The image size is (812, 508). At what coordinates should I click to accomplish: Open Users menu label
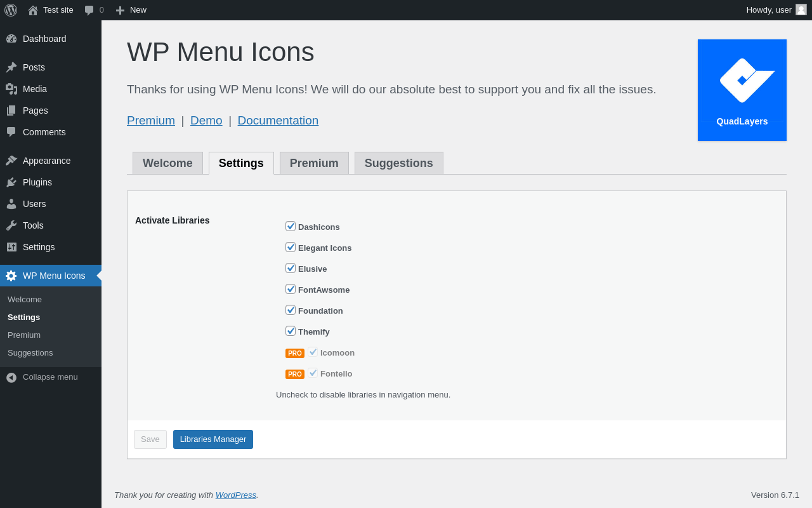click(x=34, y=204)
